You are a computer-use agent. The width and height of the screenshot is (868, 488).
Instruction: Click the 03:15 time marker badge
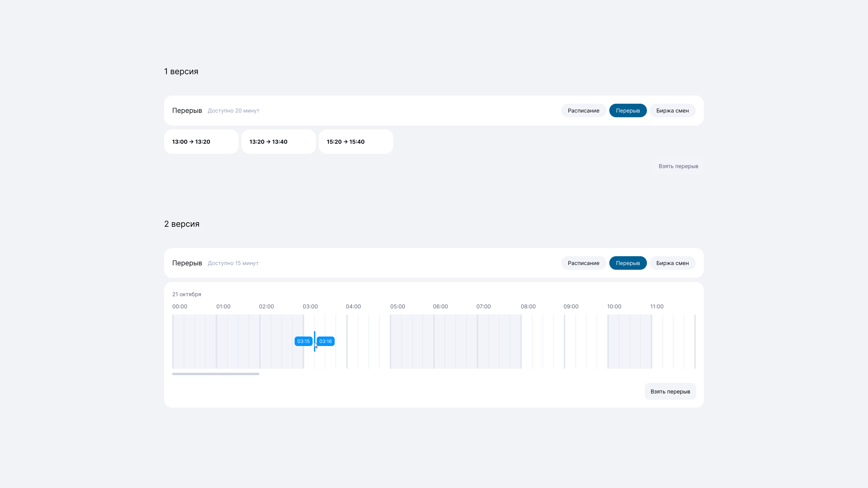pos(303,341)
